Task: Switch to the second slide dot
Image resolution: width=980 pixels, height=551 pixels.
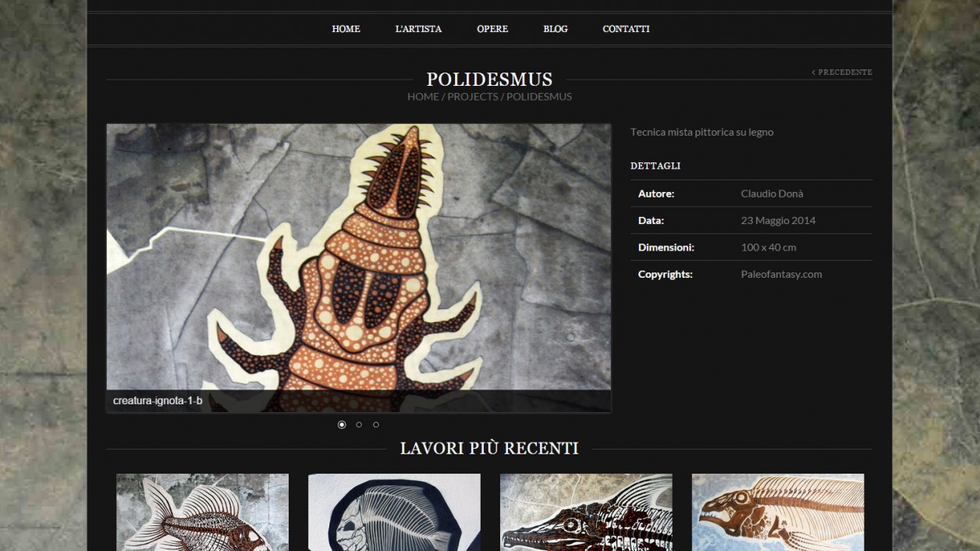Action: [359, 425]
